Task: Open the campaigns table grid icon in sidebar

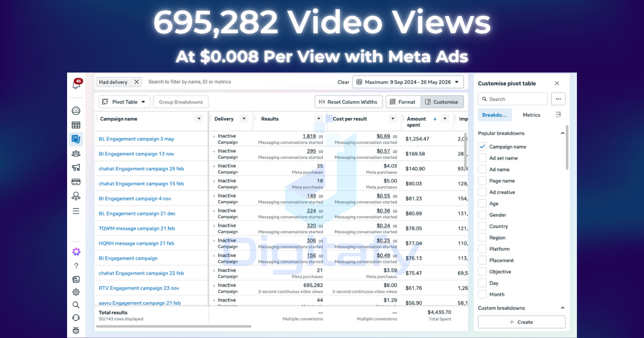Action: click(x=76, y=125)
